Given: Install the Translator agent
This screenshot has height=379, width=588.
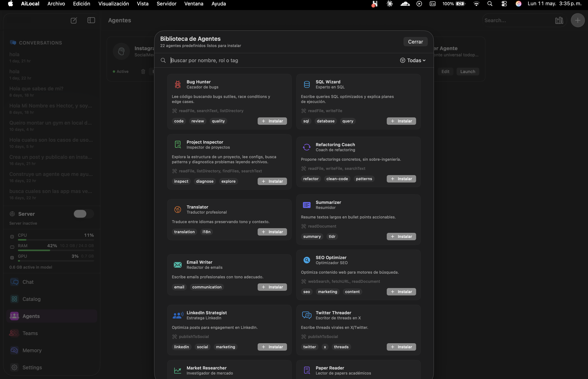Looking at the screenshot, I should pyautogui.click(x=272, y=232).
